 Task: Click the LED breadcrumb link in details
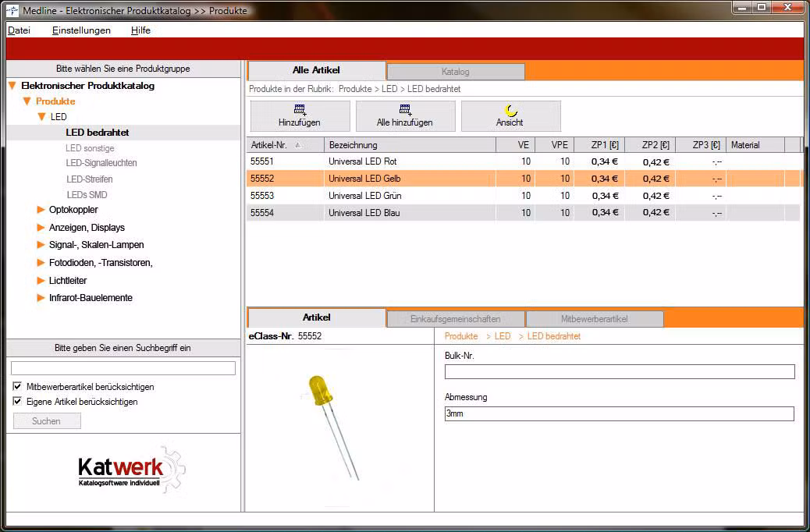coord(502,336)
